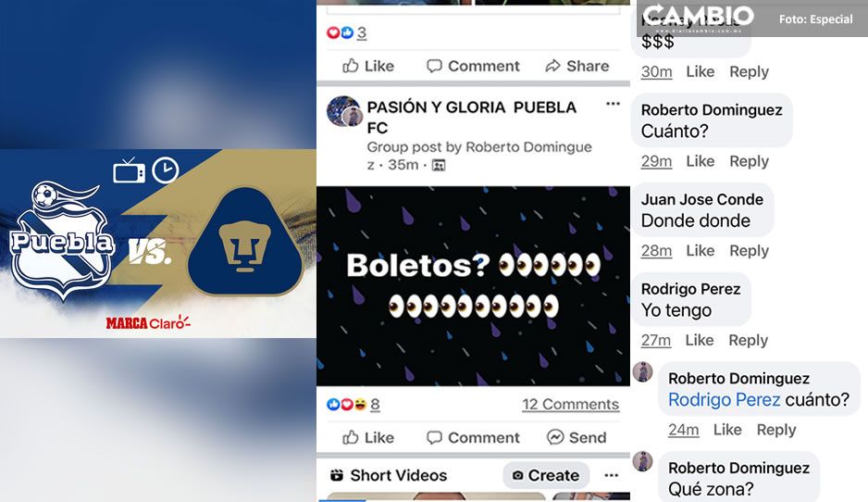Click Comment under the Boletos post
This screenshot has height=502, width=868.
tap(473, 438)
